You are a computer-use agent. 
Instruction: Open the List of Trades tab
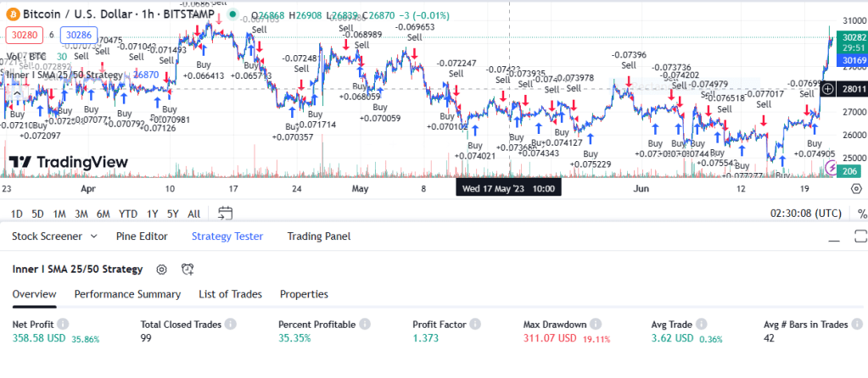pyautogui.click(x=230, y=294)
